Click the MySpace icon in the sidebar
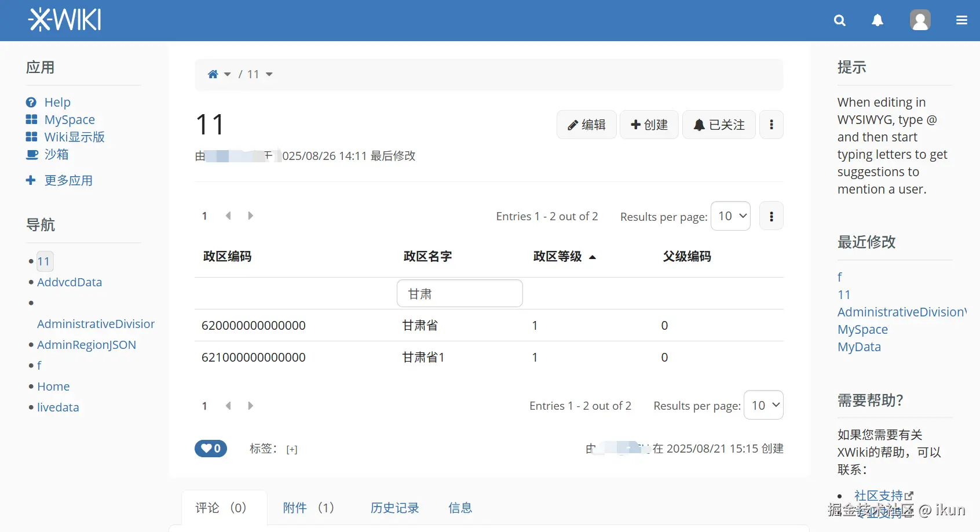Viewport: 980px width, 532px height. pos(31,119)
